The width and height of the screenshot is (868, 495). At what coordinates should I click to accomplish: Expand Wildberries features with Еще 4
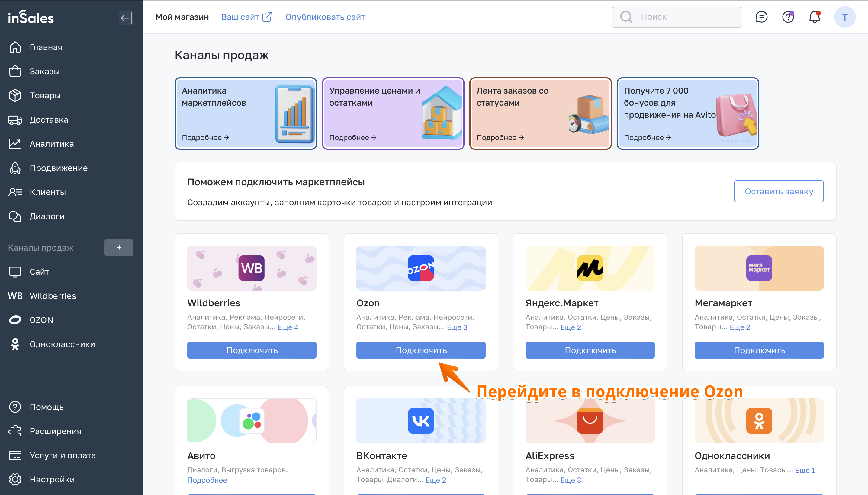288,327
